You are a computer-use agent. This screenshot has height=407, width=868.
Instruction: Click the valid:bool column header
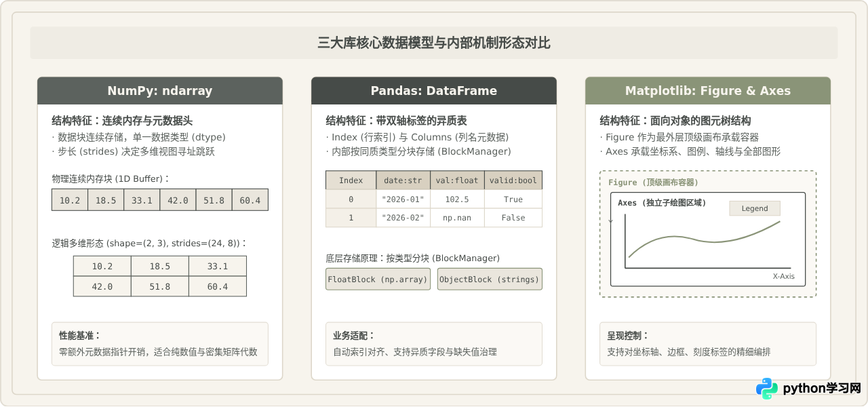tap(513, 180)
